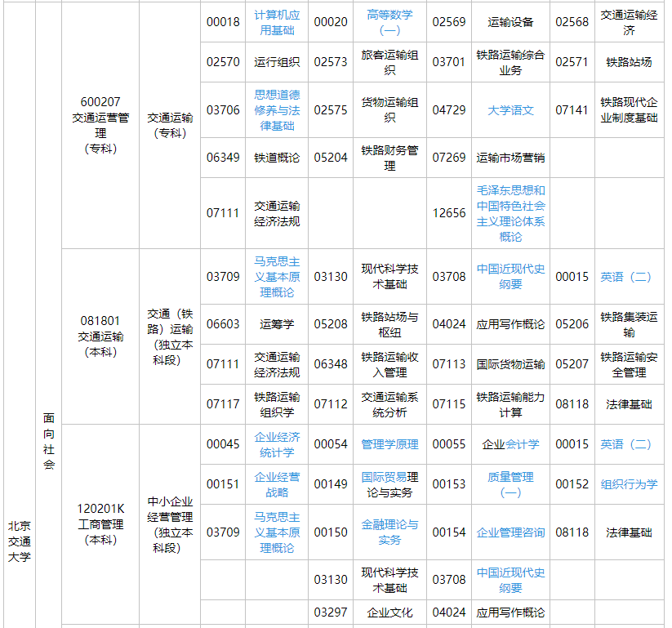Open the 管理学原理 course link
672x628 pixels.
coord(389,444)
